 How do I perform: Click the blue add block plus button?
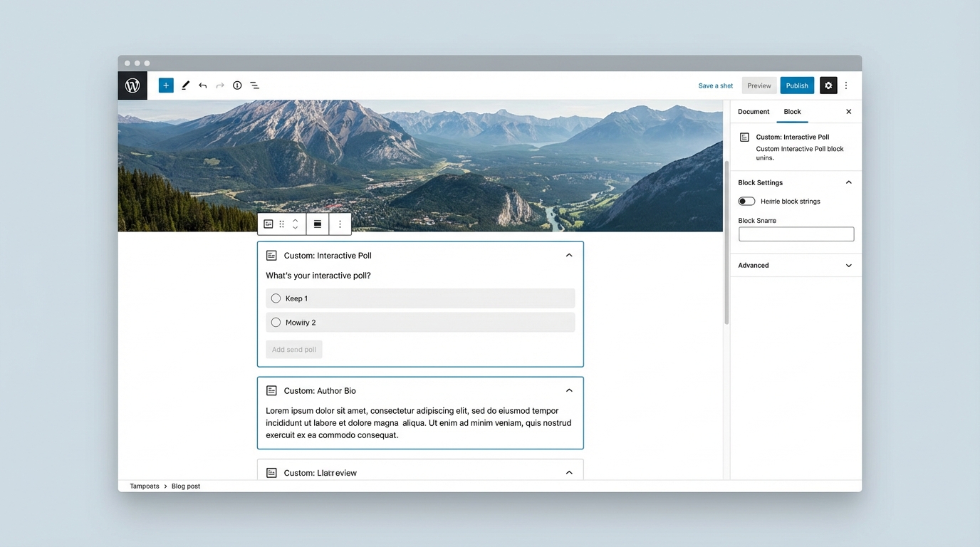pyautogui.click(x=166, y=85)
